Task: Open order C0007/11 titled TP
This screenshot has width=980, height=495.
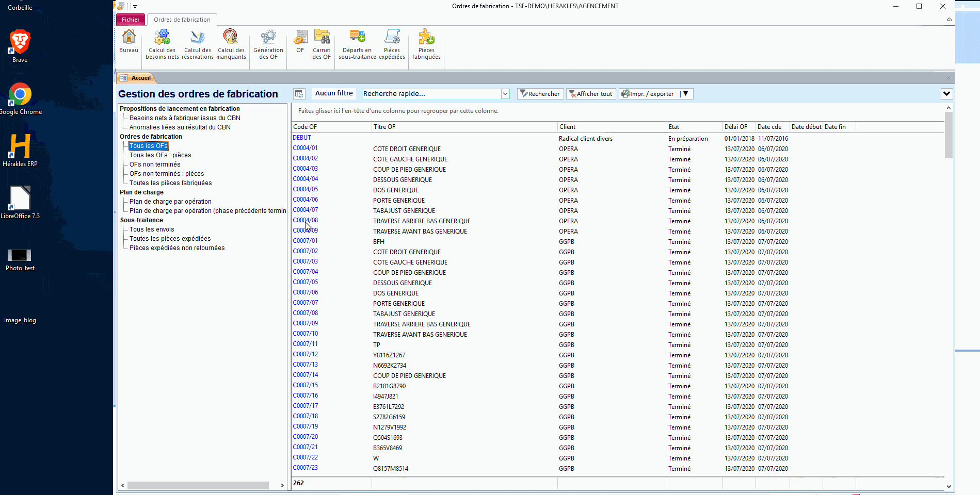Action: [305, 344]
